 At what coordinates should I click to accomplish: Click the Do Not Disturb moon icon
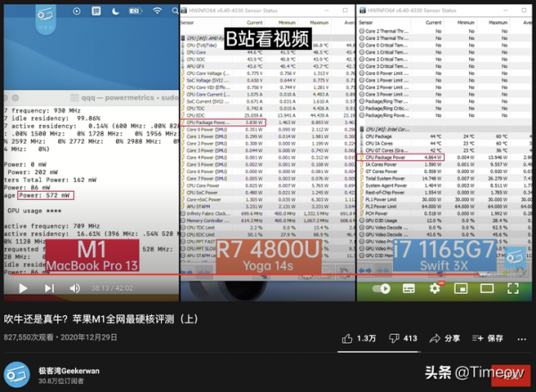click(115, 12)
